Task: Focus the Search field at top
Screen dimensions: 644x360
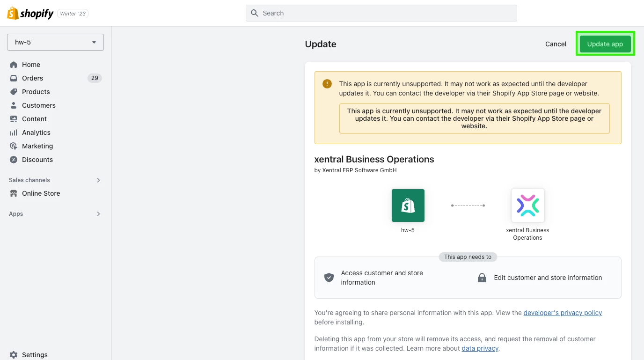Action: coord(381,13)
